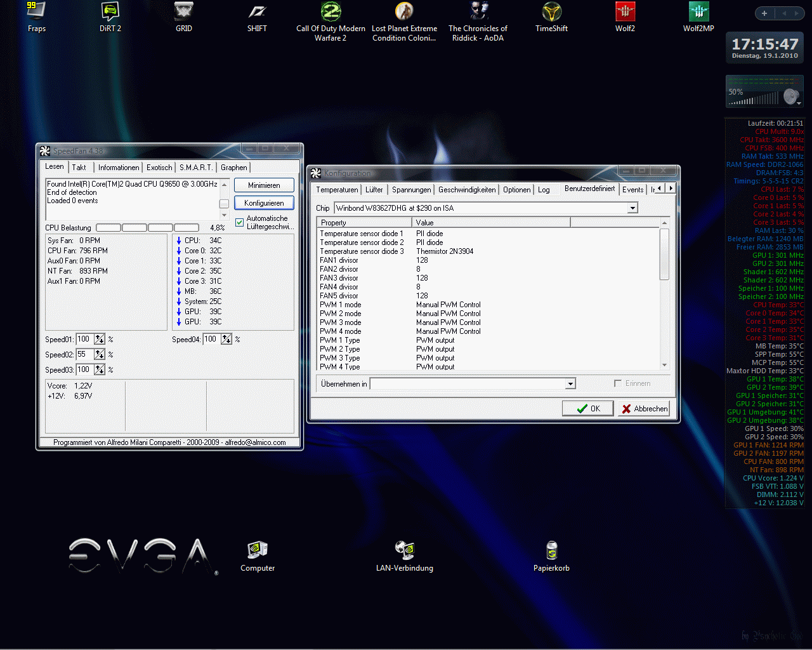Adjust the Speed01 spinner arrows
This screenshot has height=650, width=812.
(100, 340)
